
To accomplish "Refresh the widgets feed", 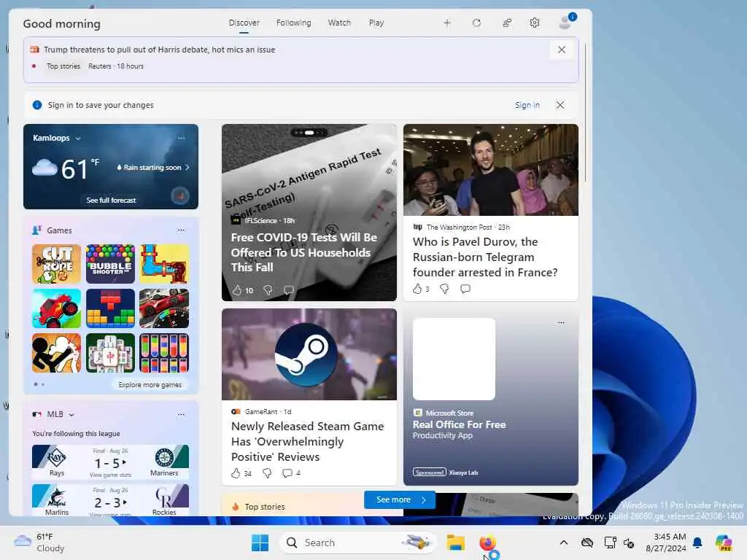I will [x=476, y=23].
